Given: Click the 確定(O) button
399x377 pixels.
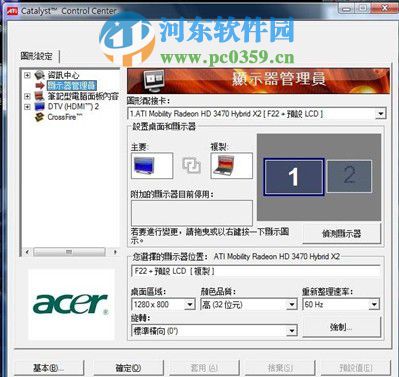Looking at the screenshot, I should pyautogui.click(x=128, y=368).
